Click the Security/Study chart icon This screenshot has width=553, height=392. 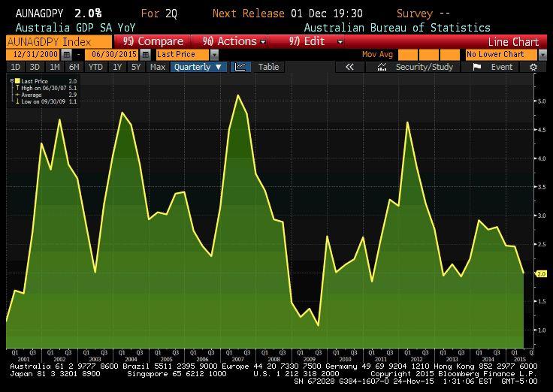[382, 67]
